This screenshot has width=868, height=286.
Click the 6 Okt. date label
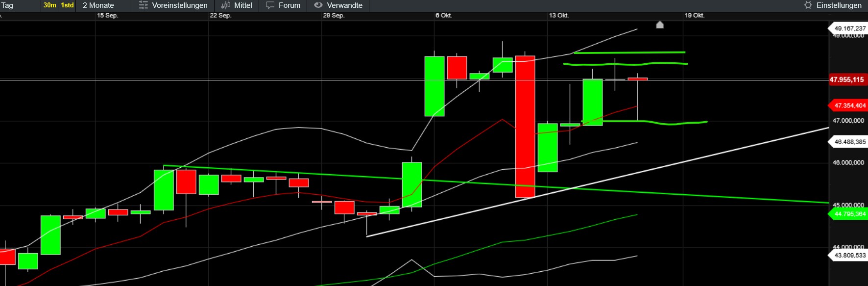tap(444, 16)
